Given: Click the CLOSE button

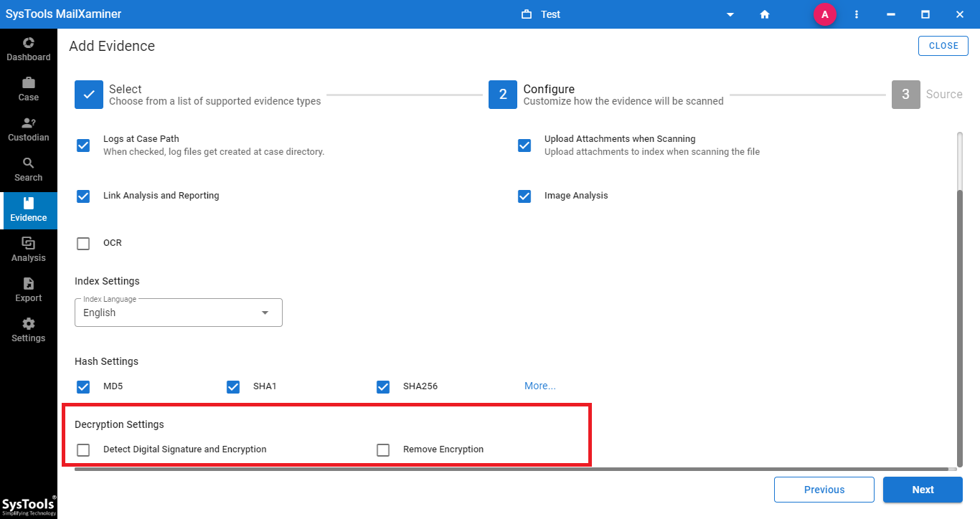Looking at the screenshot, I should 943,46.
